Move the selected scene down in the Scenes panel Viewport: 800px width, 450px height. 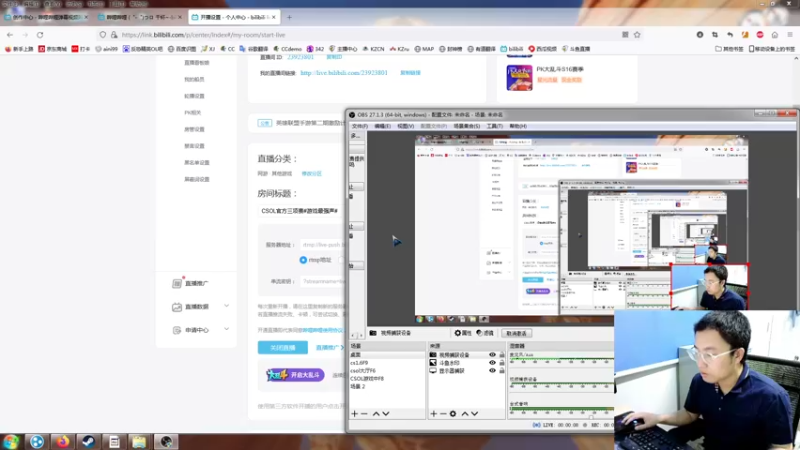coord(386,414)
